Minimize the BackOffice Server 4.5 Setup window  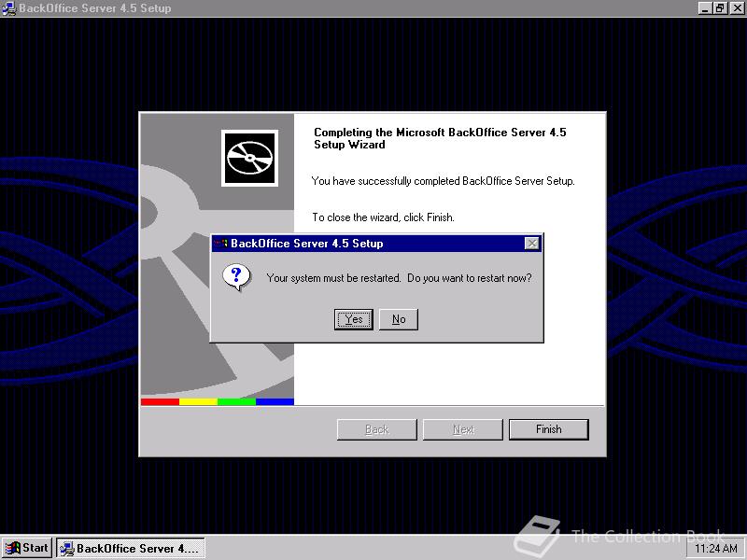tap(705, 8)
